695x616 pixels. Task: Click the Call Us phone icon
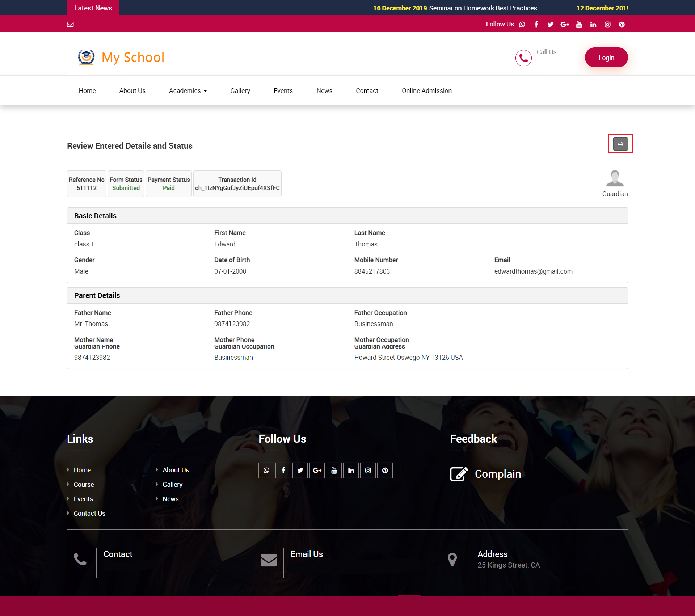coord(523,58)
